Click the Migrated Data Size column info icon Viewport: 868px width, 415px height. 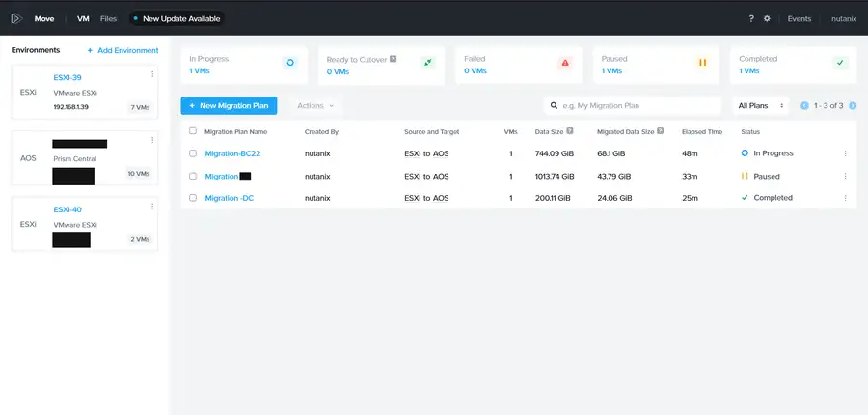(661, 131)
